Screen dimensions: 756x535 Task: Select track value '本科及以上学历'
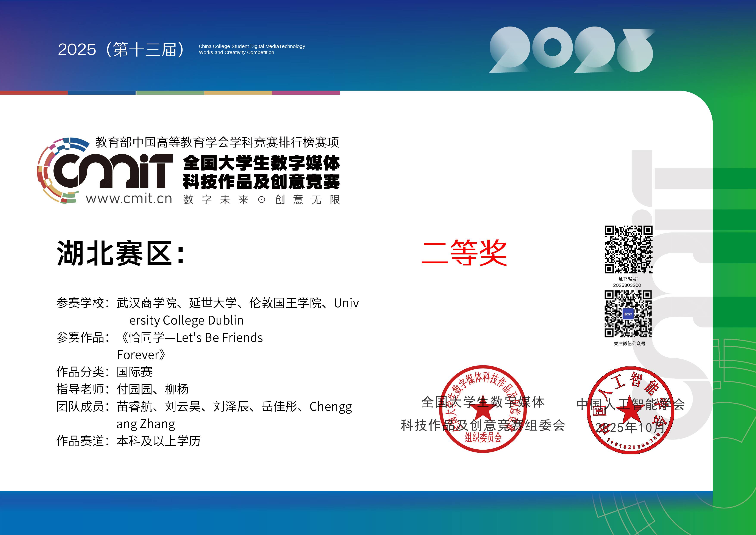point(159,441)
